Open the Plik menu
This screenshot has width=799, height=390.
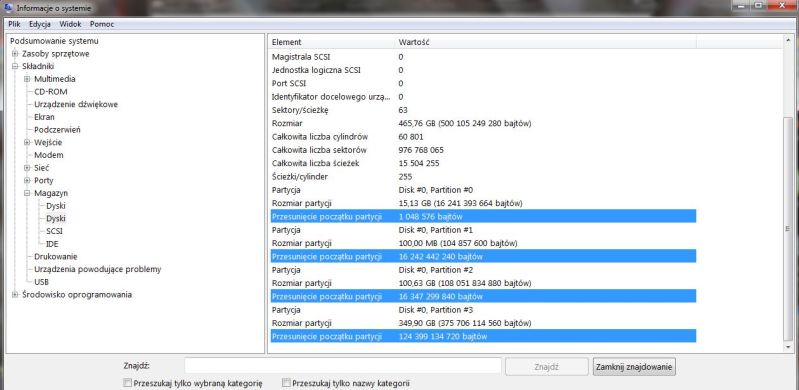click(14, 24)
